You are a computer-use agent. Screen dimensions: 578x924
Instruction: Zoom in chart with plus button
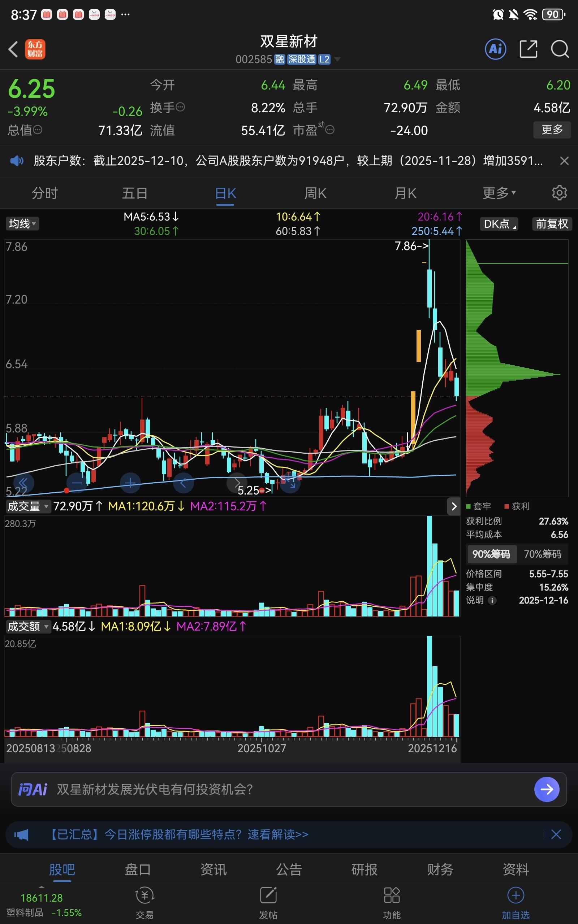coord(130,483)
